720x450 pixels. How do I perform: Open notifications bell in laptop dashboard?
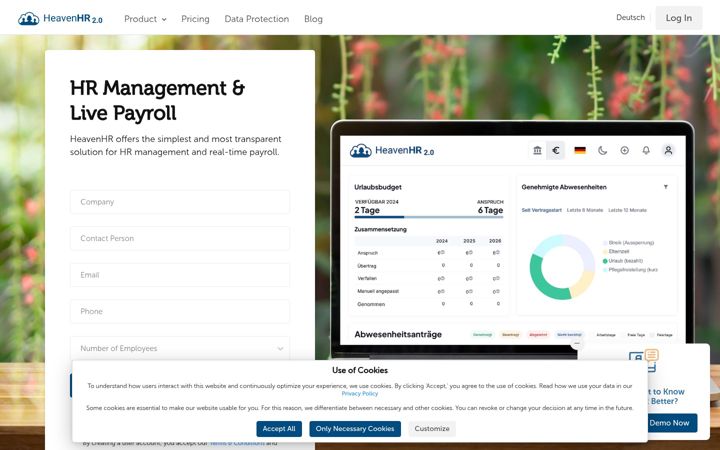pyautogui.click(x=646, y=150)
